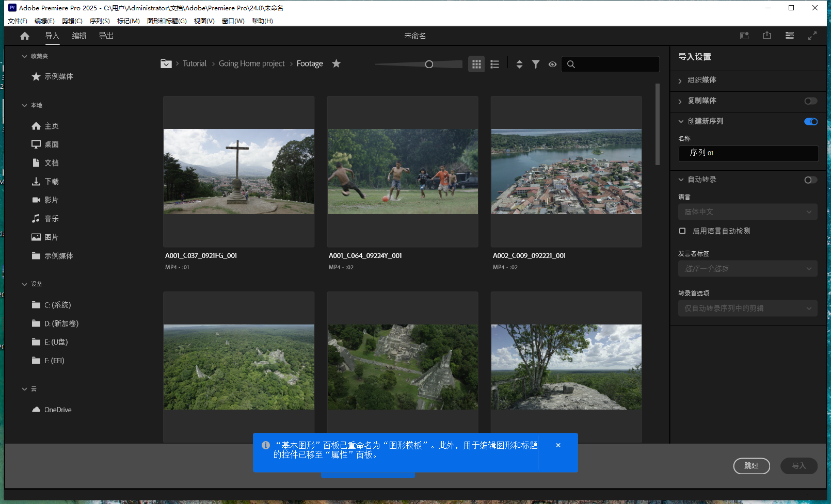Add Footage folder to favorites star

[336, 63]
